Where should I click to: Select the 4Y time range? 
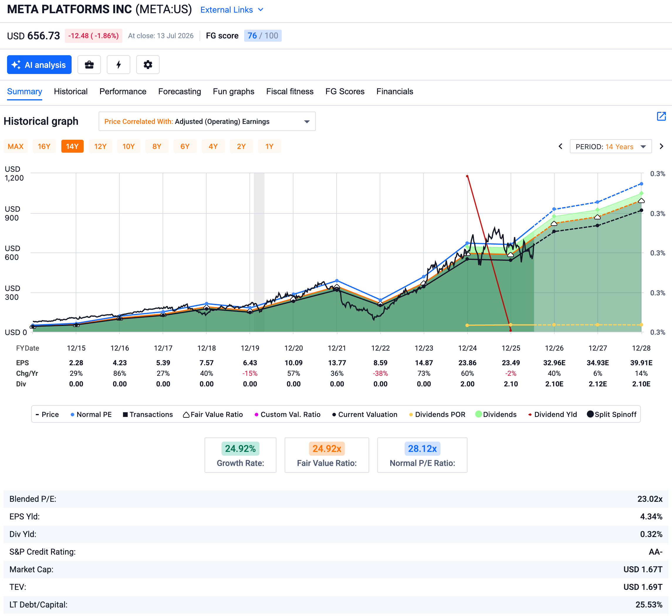click(213, 147)
